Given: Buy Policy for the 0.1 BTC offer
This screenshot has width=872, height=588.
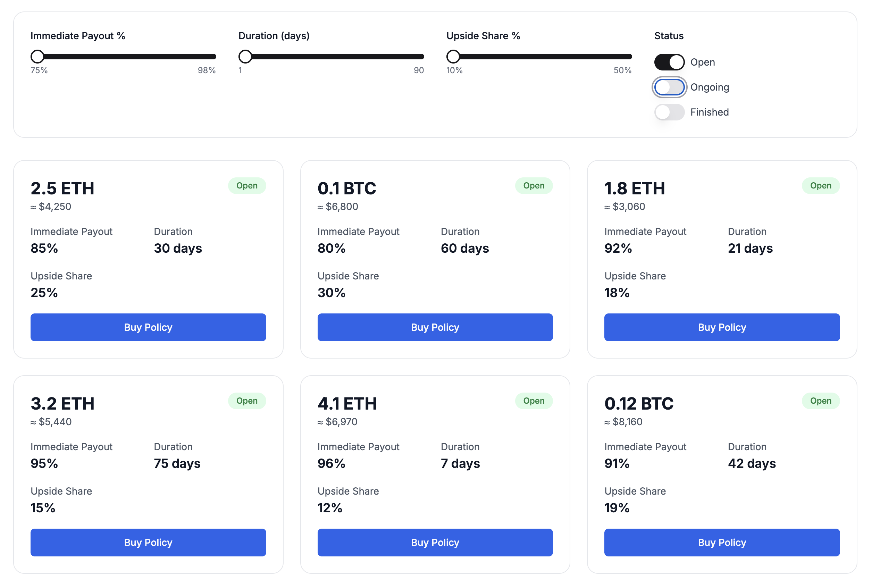Looking at the screenshot, I should point(435,327).
